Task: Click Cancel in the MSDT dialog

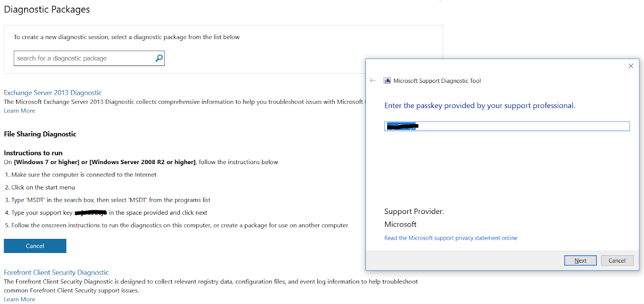Action: pos(617,260)
